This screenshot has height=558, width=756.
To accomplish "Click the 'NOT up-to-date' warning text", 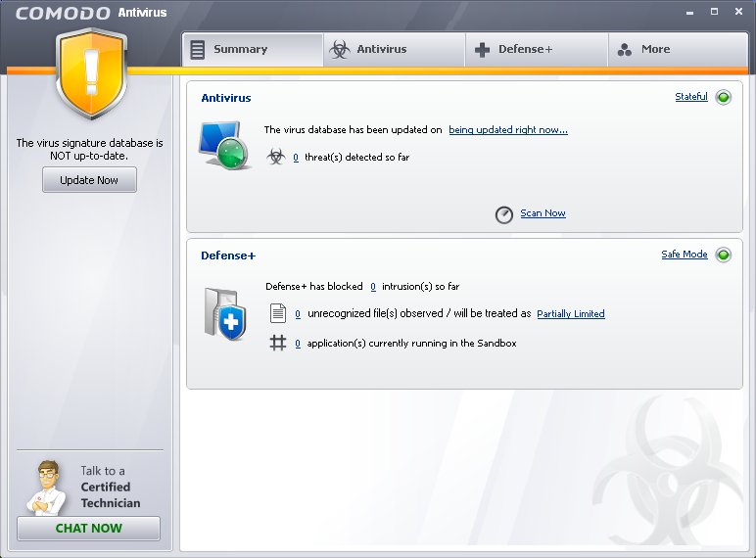I will (89, 150).
